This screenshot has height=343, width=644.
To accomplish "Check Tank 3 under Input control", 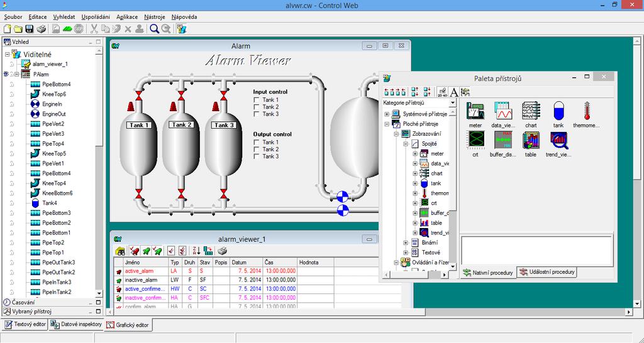I will click(257, 114).
